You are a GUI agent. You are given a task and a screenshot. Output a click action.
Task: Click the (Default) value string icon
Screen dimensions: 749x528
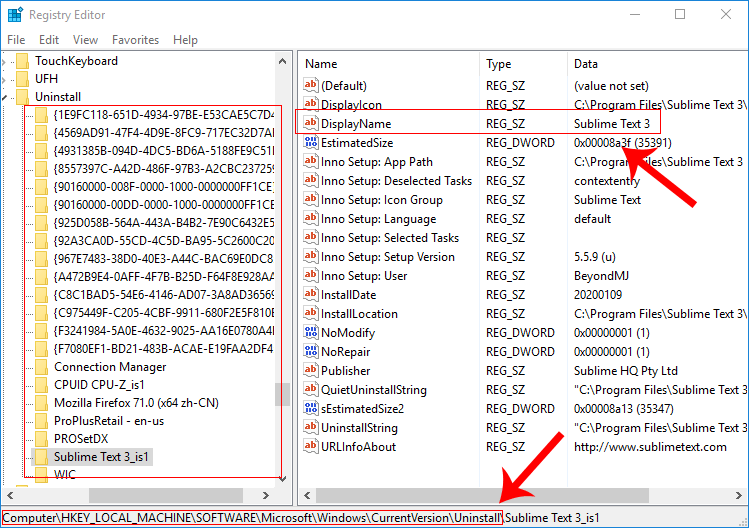pos(310,85)
